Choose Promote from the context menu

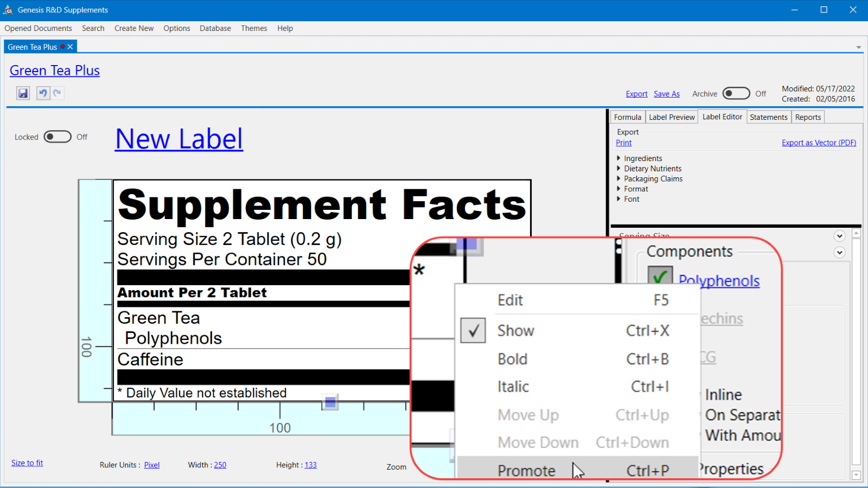[578, 470]
